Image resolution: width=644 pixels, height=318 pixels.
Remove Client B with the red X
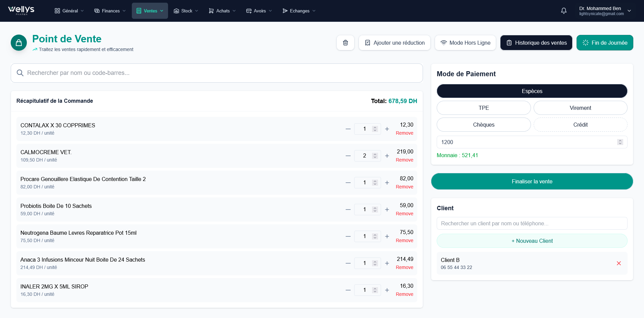[619, 263]
